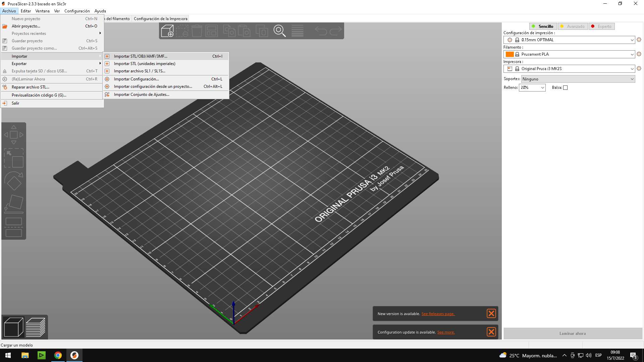Open Windows notification center icon

634,356
